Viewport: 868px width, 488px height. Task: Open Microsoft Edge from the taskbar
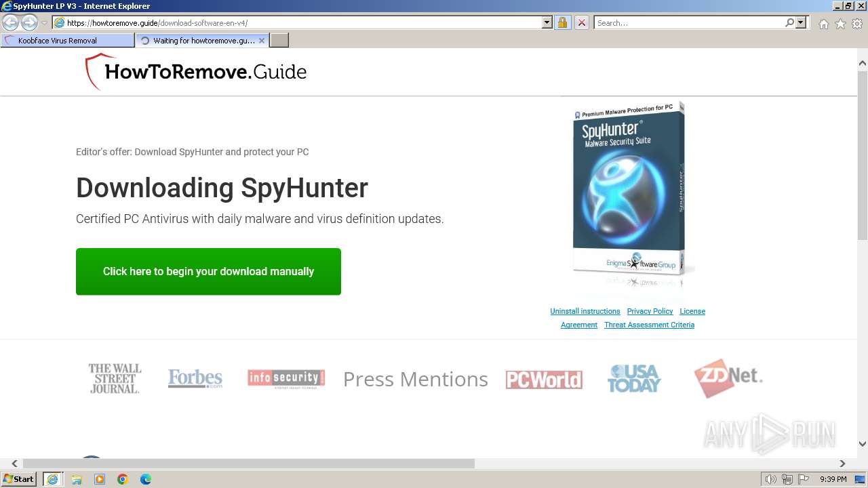pyautogui.click(x=146, y=479)
